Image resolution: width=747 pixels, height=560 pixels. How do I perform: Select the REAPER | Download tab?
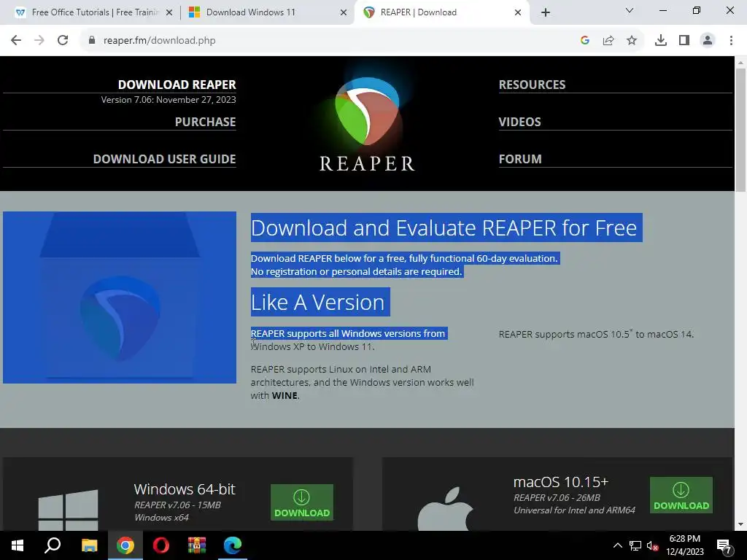pos(441,12)
